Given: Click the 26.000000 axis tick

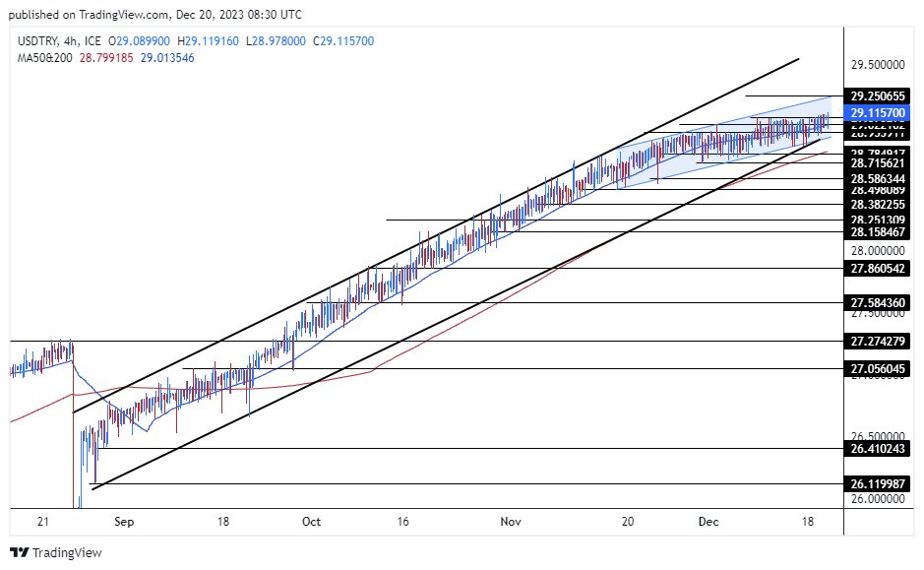Looking at the screenshot, I should click(x=878, y=499).
